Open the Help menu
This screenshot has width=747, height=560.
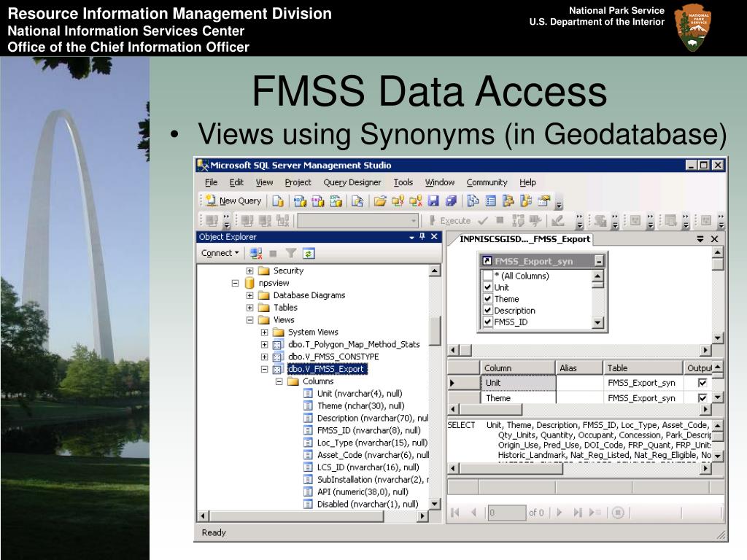[x=527, y=182]
